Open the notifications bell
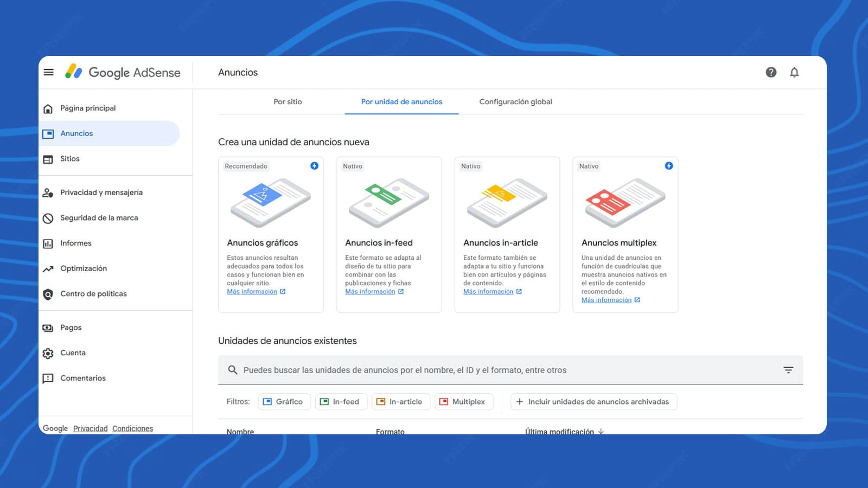Image resolution: width=868 pixels, height=488 pixels. click(x=794, y=72)
